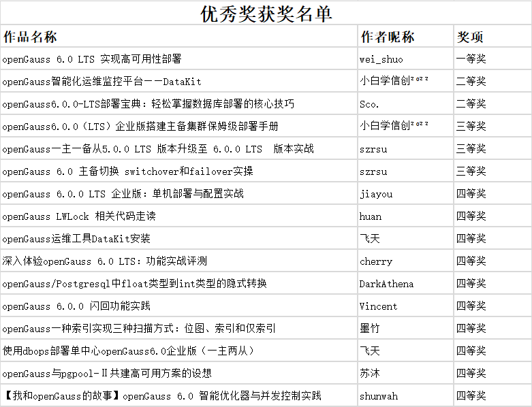This screenshot has height=407, width=532.
Task: Select 四等奖 in the huan row
Action: tap(471, 216)
